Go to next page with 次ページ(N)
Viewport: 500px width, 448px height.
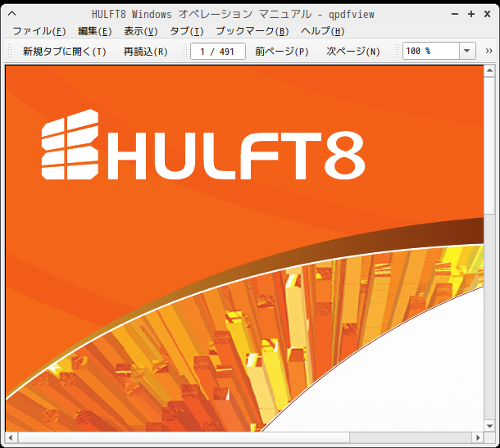pos(353,52)
